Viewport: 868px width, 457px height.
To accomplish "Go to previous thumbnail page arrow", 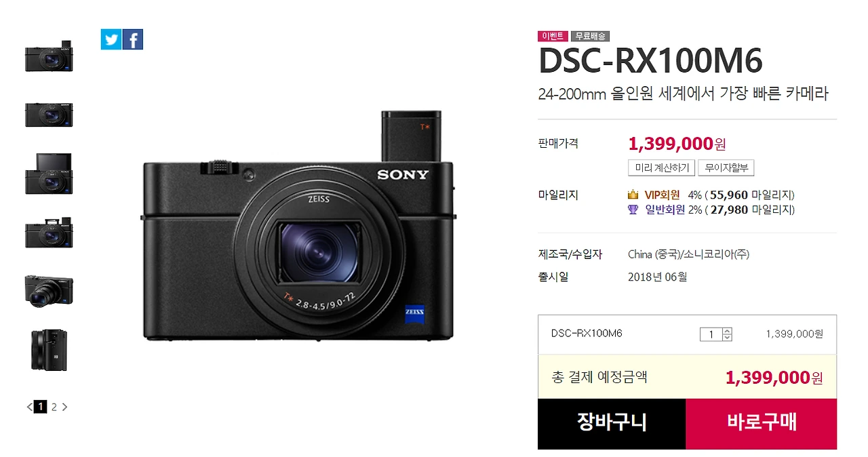I will 29,407.
